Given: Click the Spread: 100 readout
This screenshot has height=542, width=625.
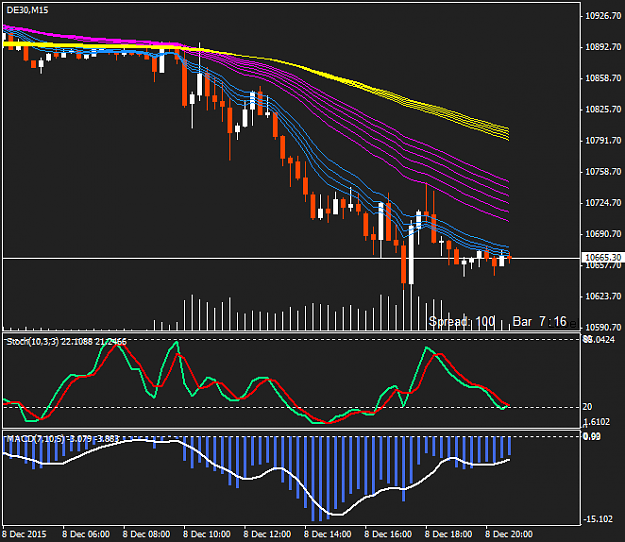Looking at the screenshot, I should tap(462, 321).
